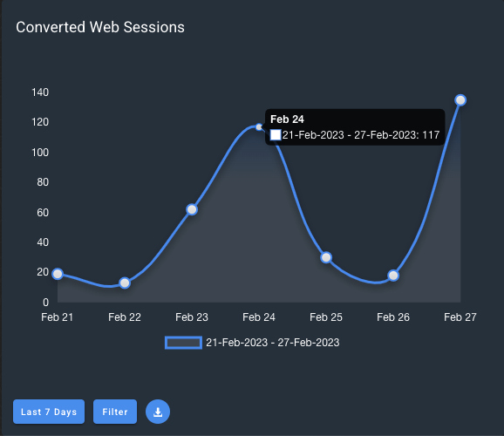Click the white swatch inside the tooltip
The image size is (504, 436).
coord(276,134)
